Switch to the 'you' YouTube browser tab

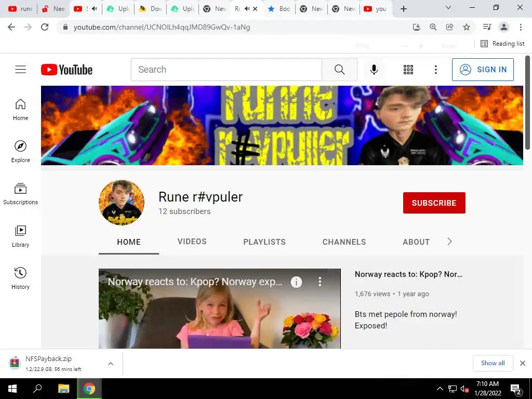click(376, 9)
